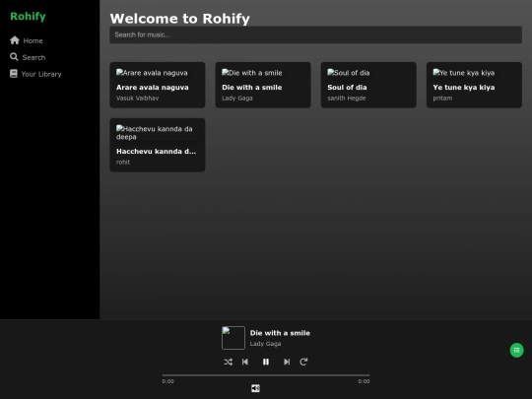
Task: Click the Arare avala naguva cover image
Action: [x=152, y=73]
